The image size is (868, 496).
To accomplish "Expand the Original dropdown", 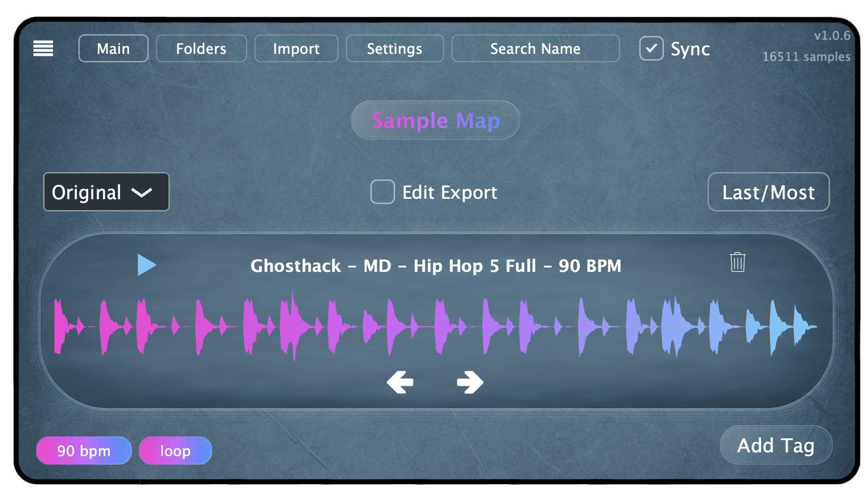I will click(x=106, y=192).
